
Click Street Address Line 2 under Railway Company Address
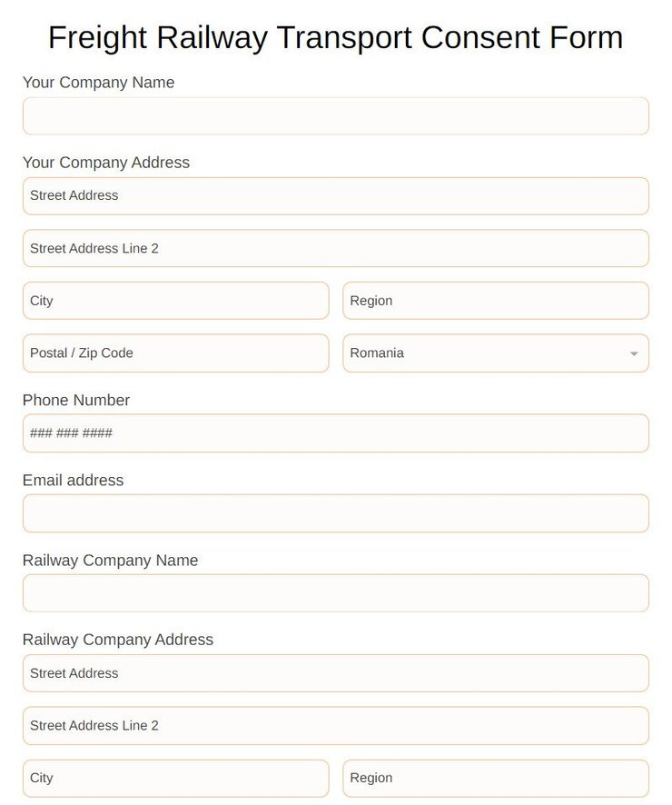click(x=335, y=725)
